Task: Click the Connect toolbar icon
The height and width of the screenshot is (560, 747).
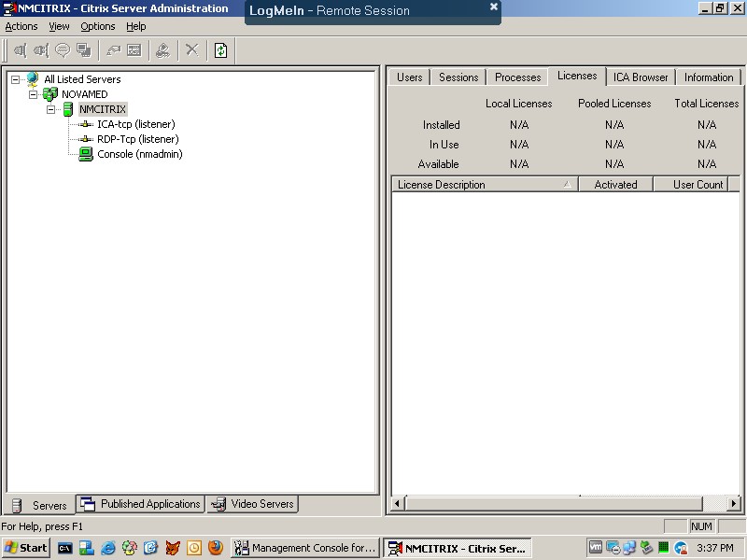Action: (x=20, y=50)
